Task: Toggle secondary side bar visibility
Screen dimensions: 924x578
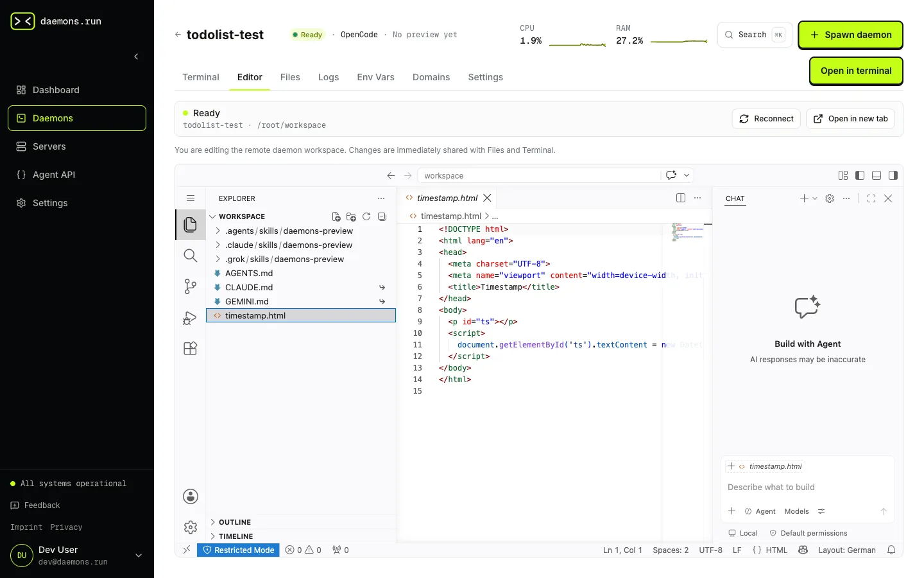Action: [893, 175]
